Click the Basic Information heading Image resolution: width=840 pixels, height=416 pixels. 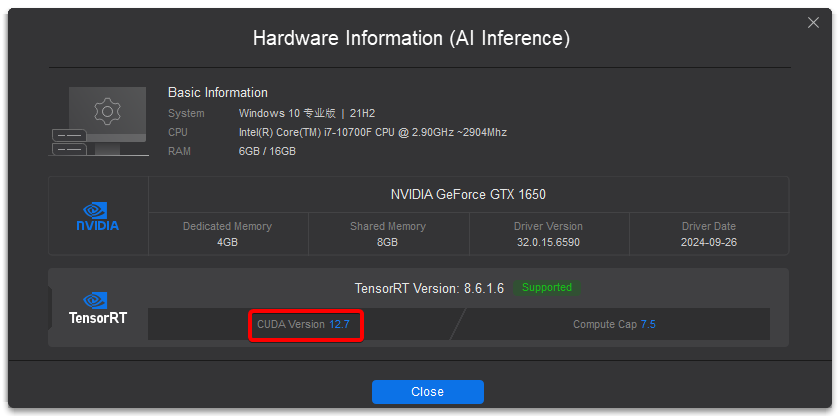(x=218, y=92)
